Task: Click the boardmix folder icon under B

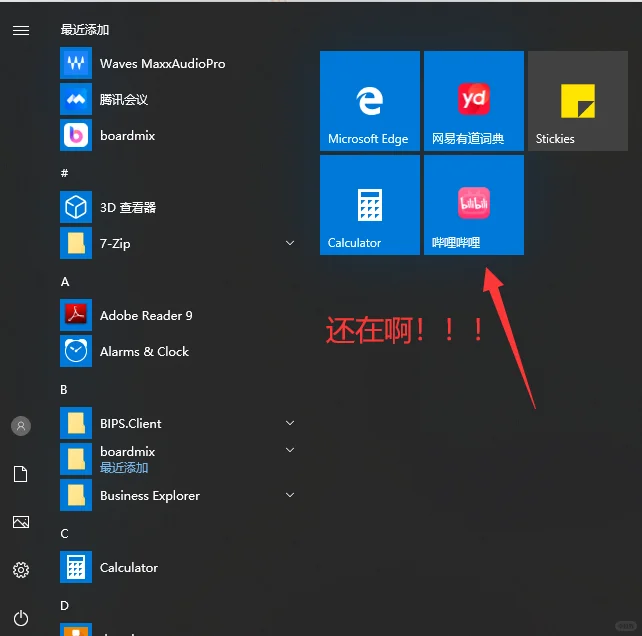Action: tap(76, 459)
